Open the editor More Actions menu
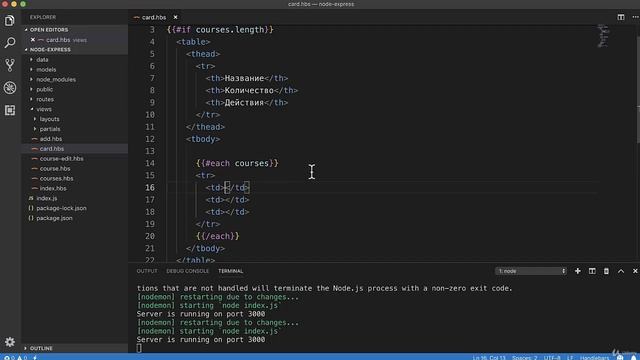This screenshot has width=640, height=360. click(635, 17)
